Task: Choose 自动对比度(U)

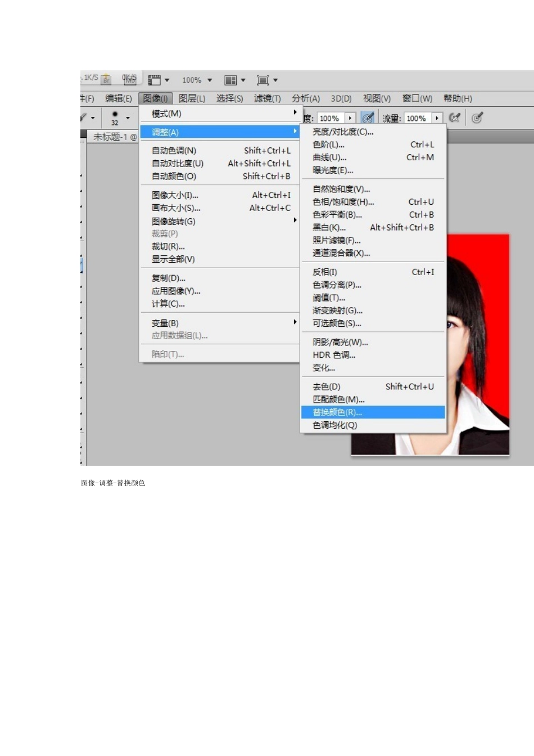Action: (220, 164)
